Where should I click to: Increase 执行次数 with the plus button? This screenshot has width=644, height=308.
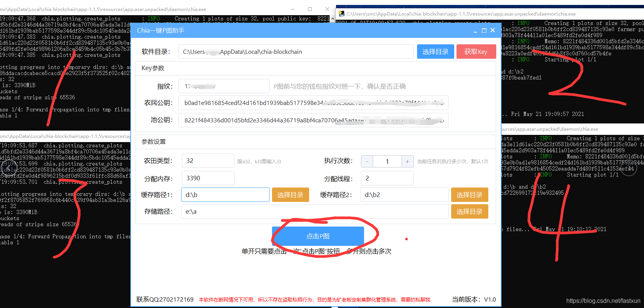407,161
